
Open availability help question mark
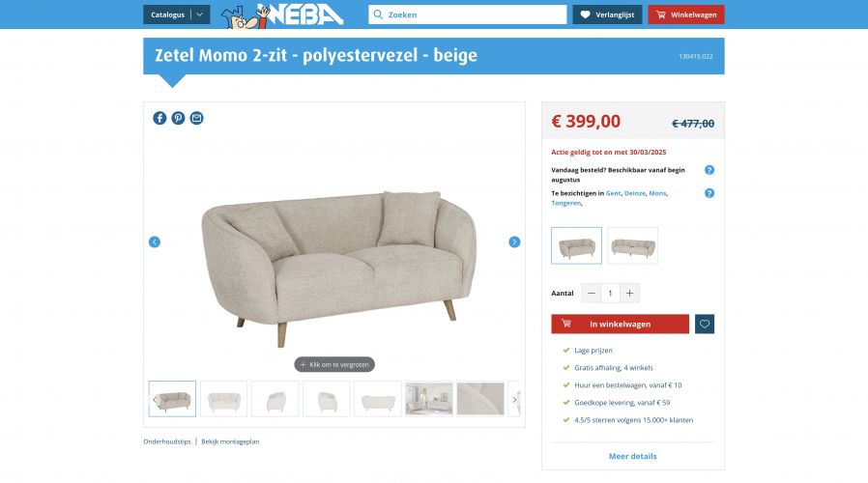(x=709, y=170)
